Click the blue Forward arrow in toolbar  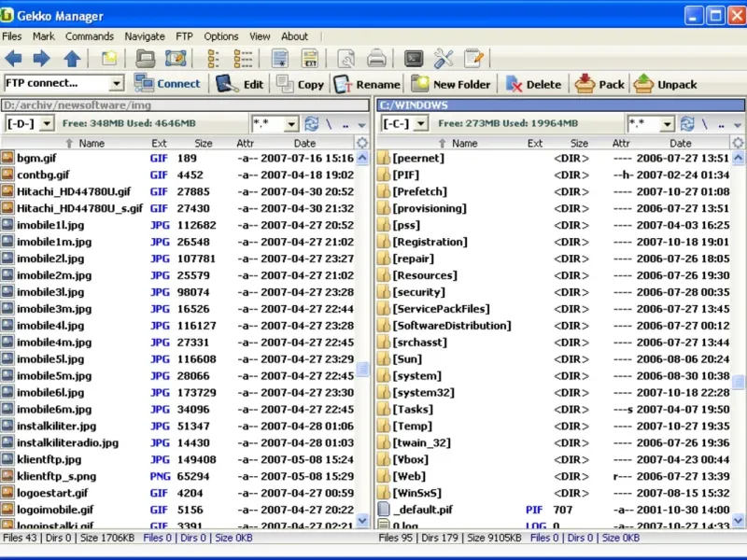point(42,59)
